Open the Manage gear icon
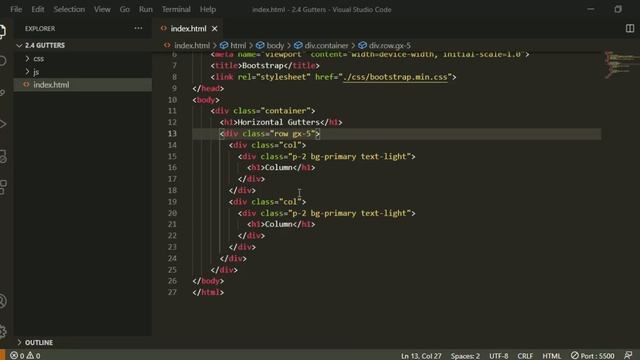The height and width of the screenshot is (360, 640). (3, 331)
